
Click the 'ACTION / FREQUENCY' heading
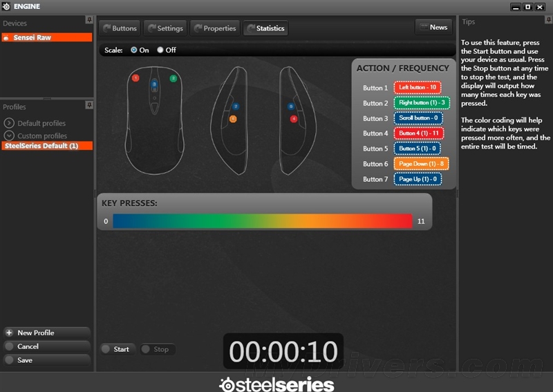403,68
